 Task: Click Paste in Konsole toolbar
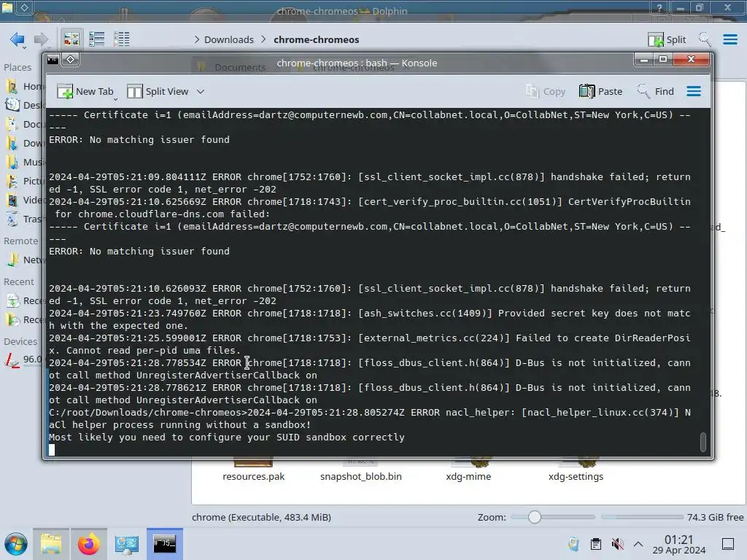point(601,91)
